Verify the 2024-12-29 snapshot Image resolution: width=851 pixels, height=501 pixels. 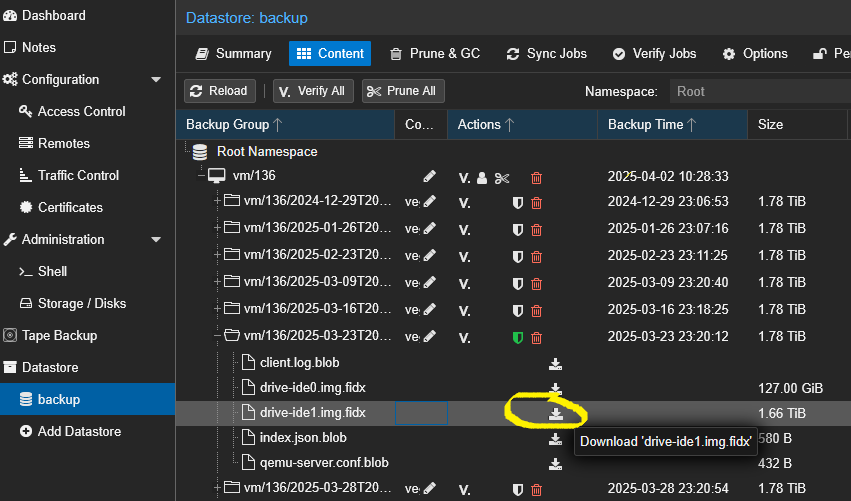click(464, 202)
